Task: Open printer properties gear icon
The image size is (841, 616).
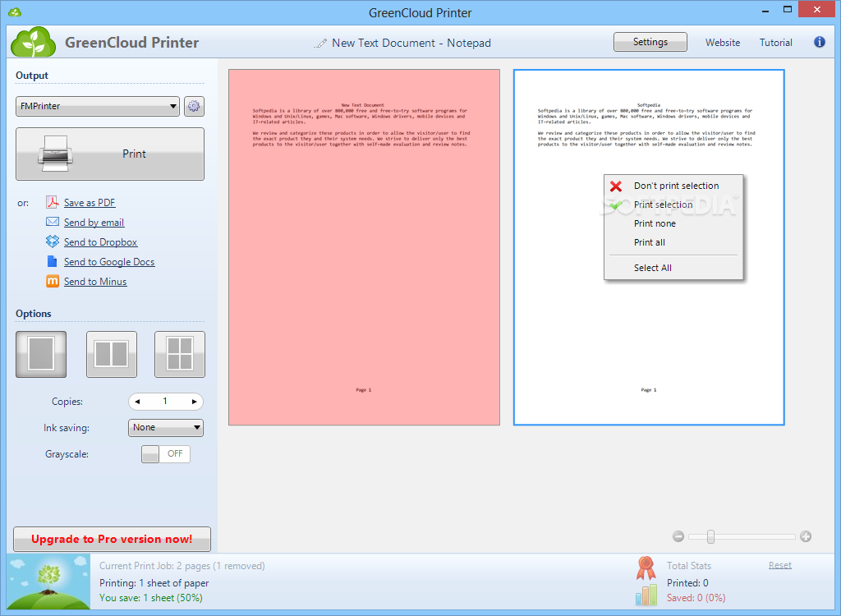Action: [x=194, y=106]
